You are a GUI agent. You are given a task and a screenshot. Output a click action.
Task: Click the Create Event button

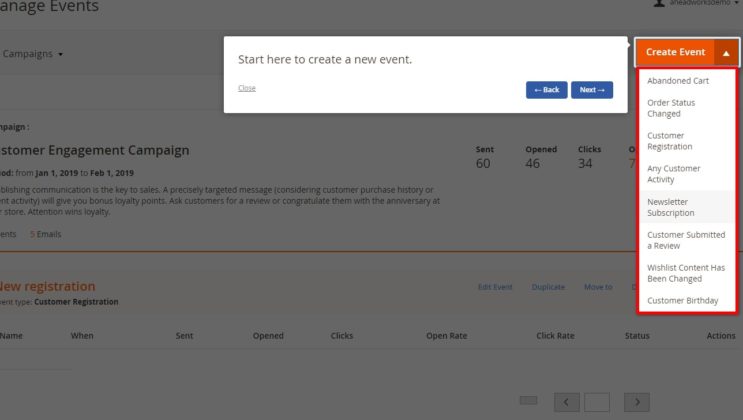pyautogui.click(x=675, y=52)
